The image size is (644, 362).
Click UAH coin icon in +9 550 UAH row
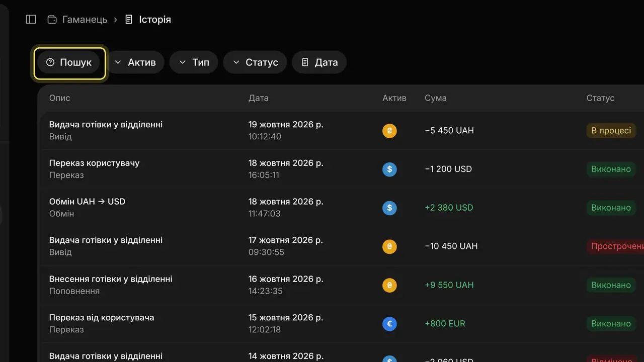click(x=389, y=285)
